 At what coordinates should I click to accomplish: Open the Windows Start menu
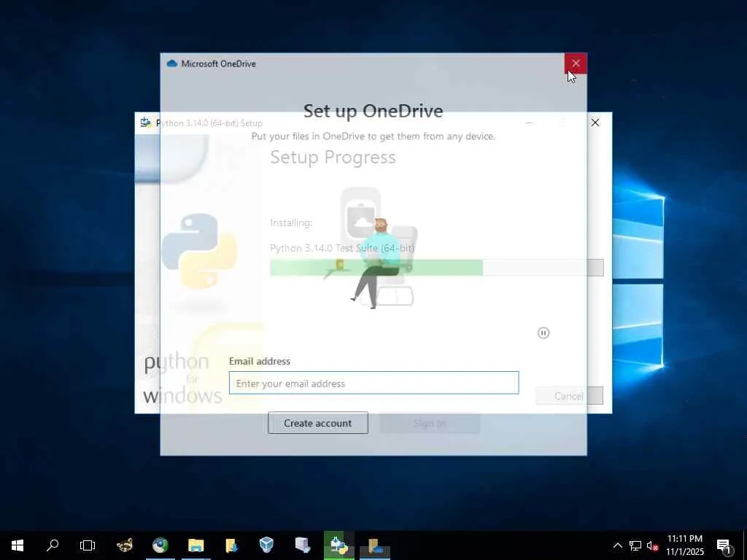18,545
